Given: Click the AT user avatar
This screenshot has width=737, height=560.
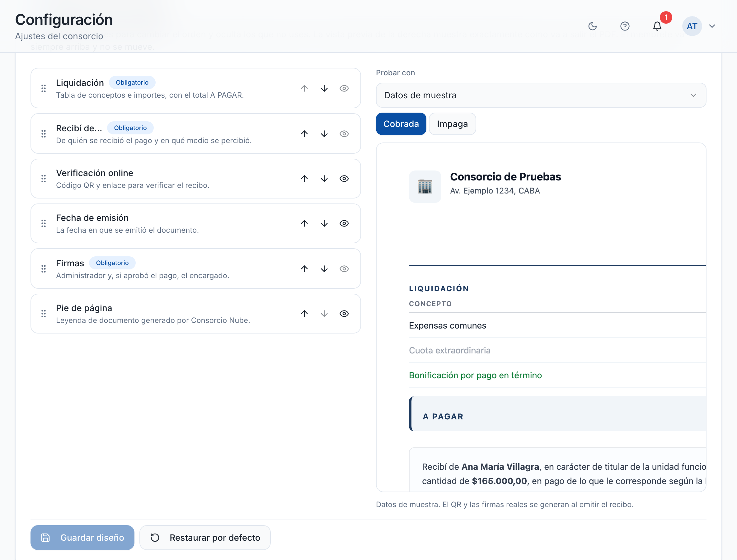Looking at the screenshot, I should point(692,26).
